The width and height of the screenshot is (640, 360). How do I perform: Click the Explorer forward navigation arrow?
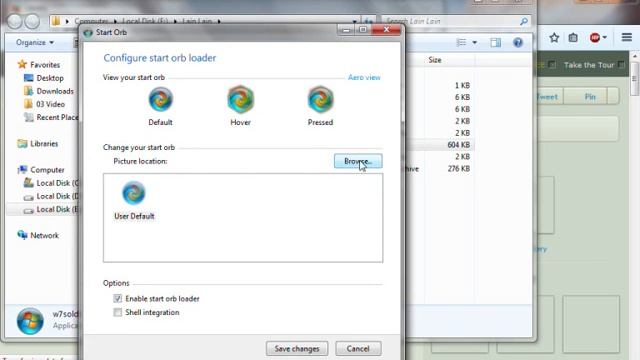click(x=32, y=21)
